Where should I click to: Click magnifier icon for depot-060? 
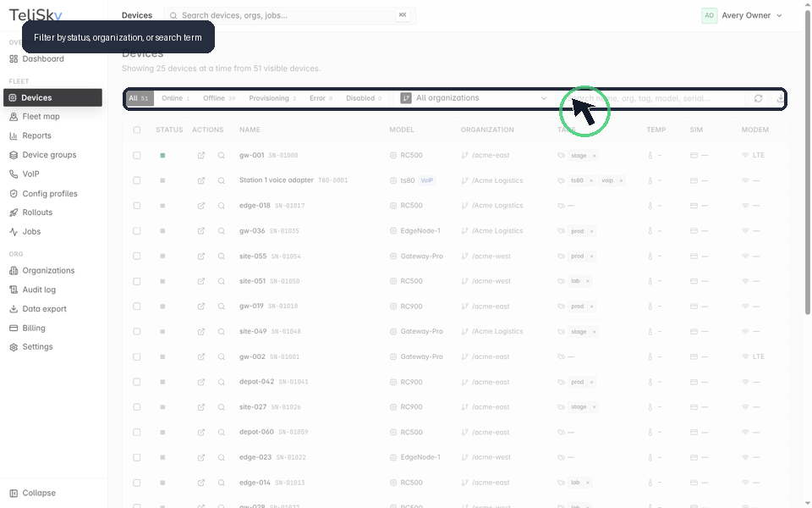click(221, 433)
